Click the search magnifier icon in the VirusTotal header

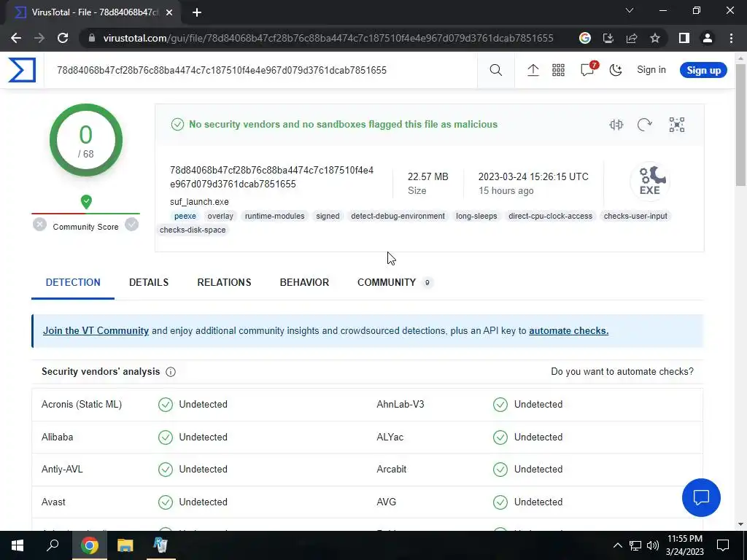coord(495,70)
